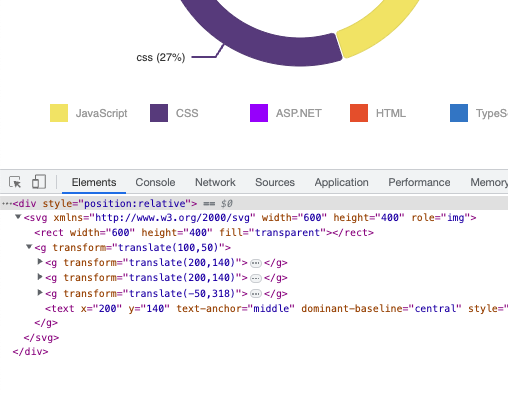This screenshot has height=397, width=508.
Task: Activate the inspect element picker icon
Action: tap(15, 182)
